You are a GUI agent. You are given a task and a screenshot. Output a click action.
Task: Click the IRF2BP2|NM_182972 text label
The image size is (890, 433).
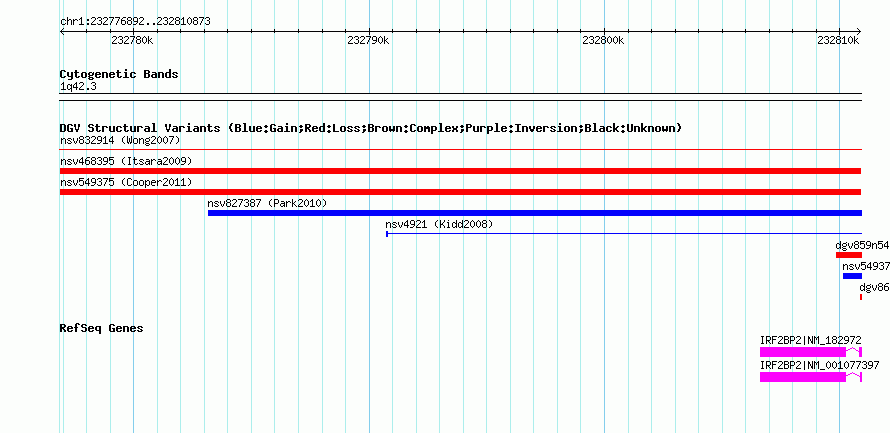click(811, 340)
